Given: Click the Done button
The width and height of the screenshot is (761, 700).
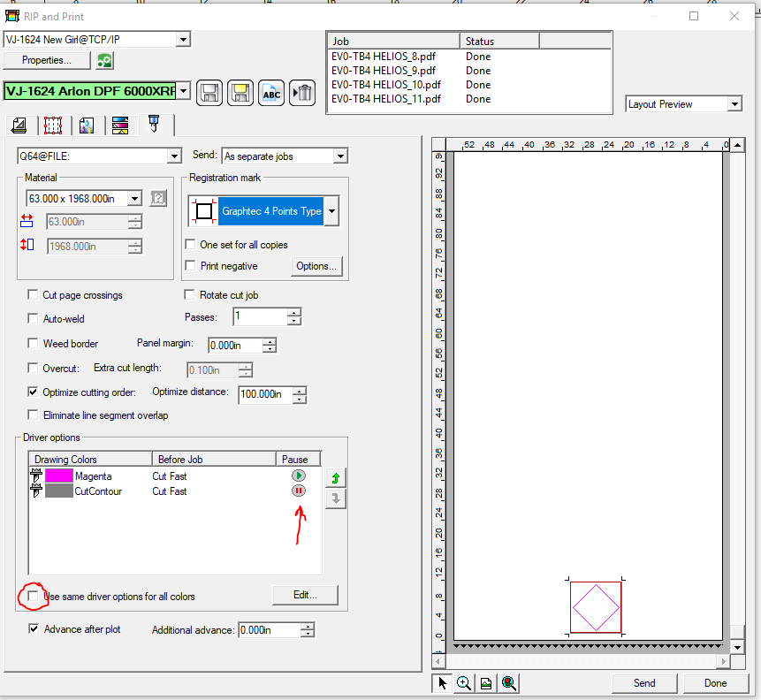Looking at the screenshot, I should tap(715, 683).
